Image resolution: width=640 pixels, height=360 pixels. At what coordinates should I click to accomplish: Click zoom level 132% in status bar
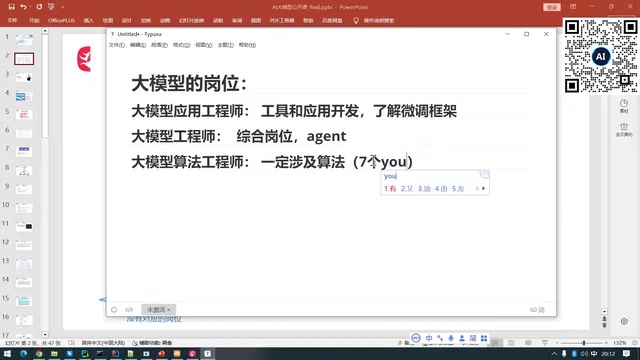point(620,343)
